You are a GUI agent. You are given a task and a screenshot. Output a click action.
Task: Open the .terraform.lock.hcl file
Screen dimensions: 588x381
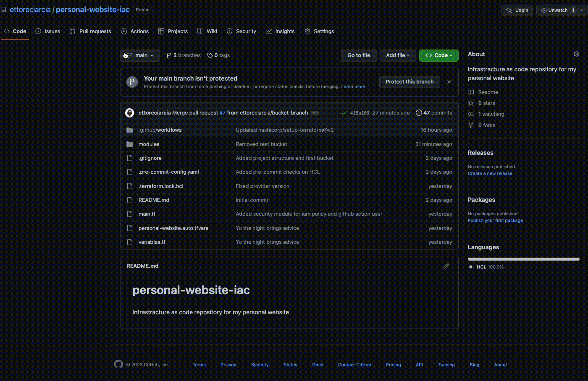161,186
